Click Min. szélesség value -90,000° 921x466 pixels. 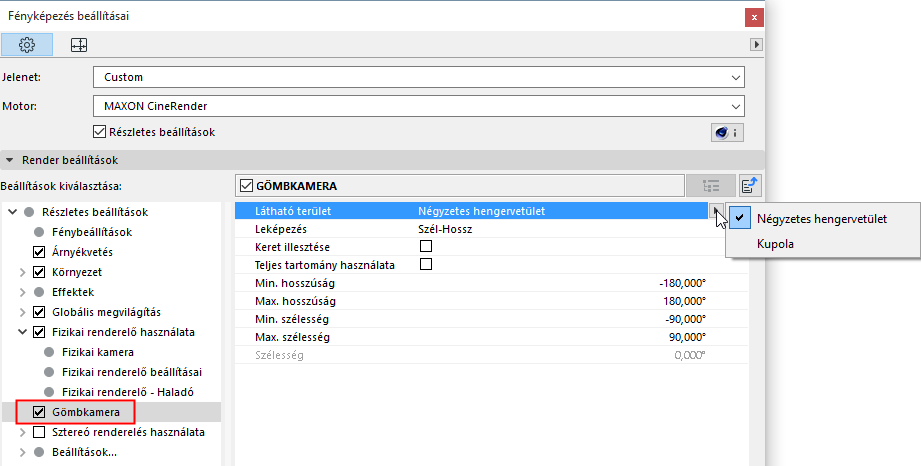[685, 319]
